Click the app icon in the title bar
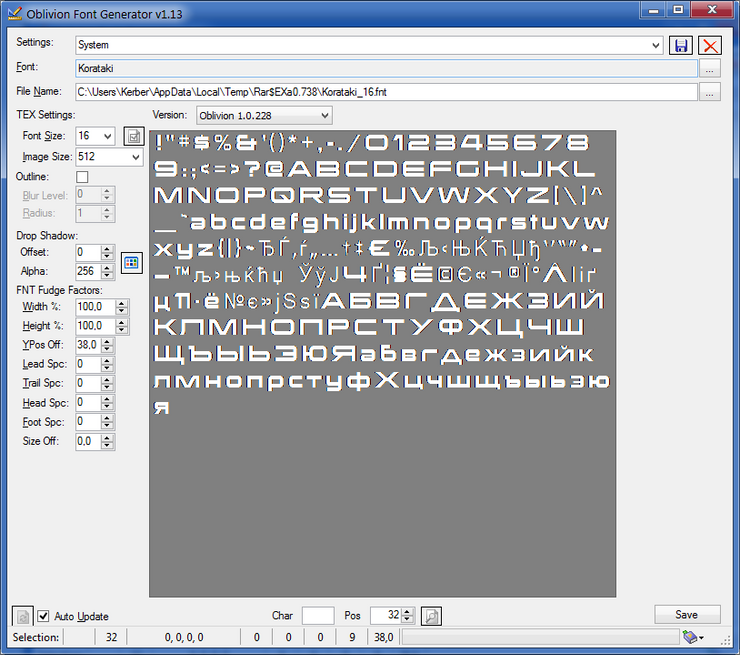The height and width of the screenshot is (655, 740). click(13, 12)
